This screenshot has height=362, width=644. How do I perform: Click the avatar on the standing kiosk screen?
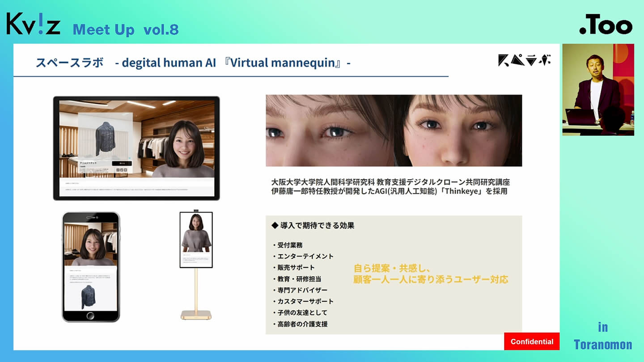[196, 233]
